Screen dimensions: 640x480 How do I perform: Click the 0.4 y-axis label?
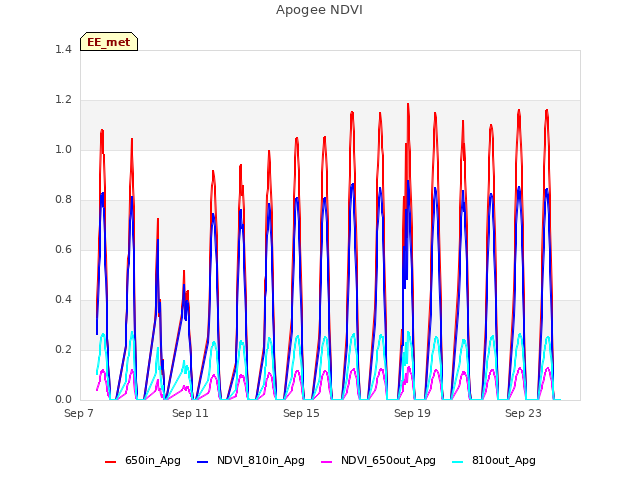pyautogui.click(x=63, y=300)
